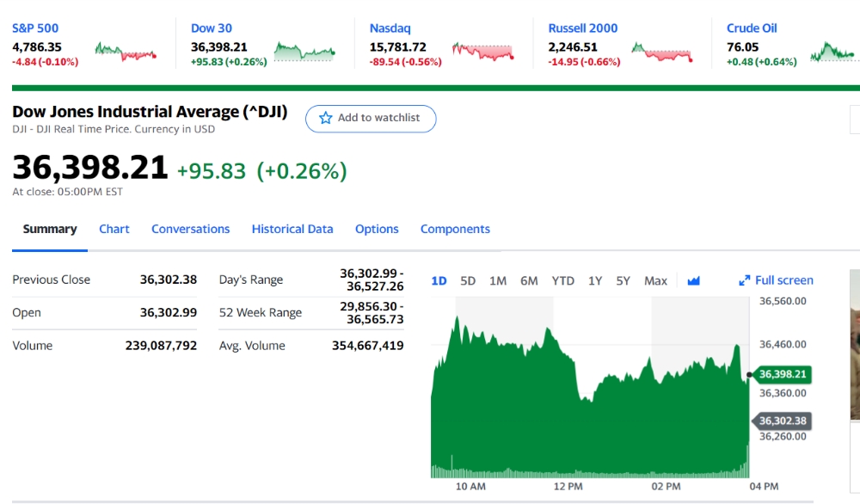Viewport: 860px width, 504px height.
Task: Open the Crude Oil quote link
Action: point(752,28)
